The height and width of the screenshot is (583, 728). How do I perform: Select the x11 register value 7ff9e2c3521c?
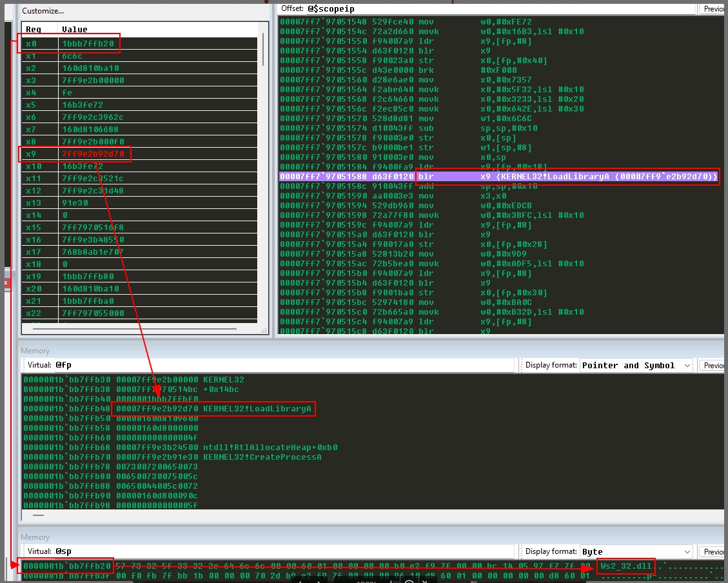[93, 178]
